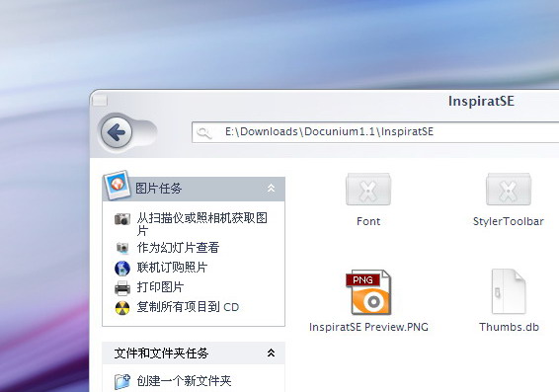Screen dimensions: 559x392
Task: Collapse the 文件和文件夹任务 panel chevron
Action: tap(271, 353)
